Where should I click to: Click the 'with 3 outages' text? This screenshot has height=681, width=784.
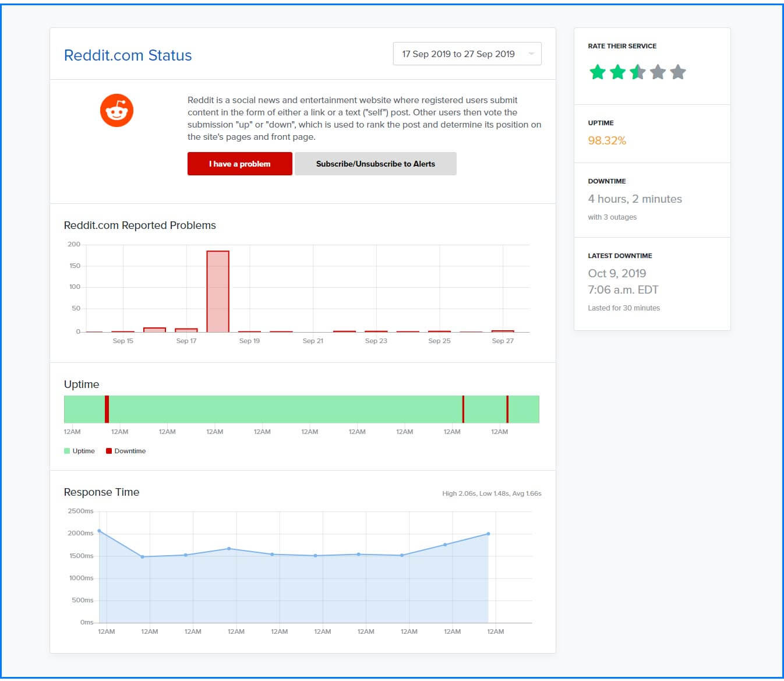coord(612,217)
